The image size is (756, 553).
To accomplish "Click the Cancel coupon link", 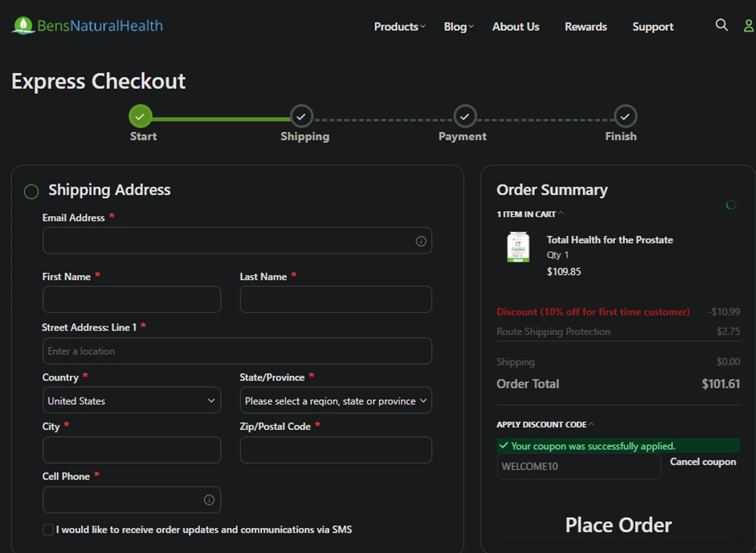I will click(703, 462).
